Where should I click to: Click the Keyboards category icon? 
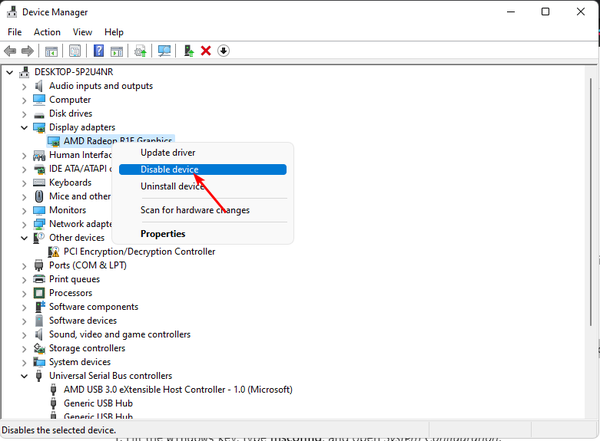pos(39,183)
